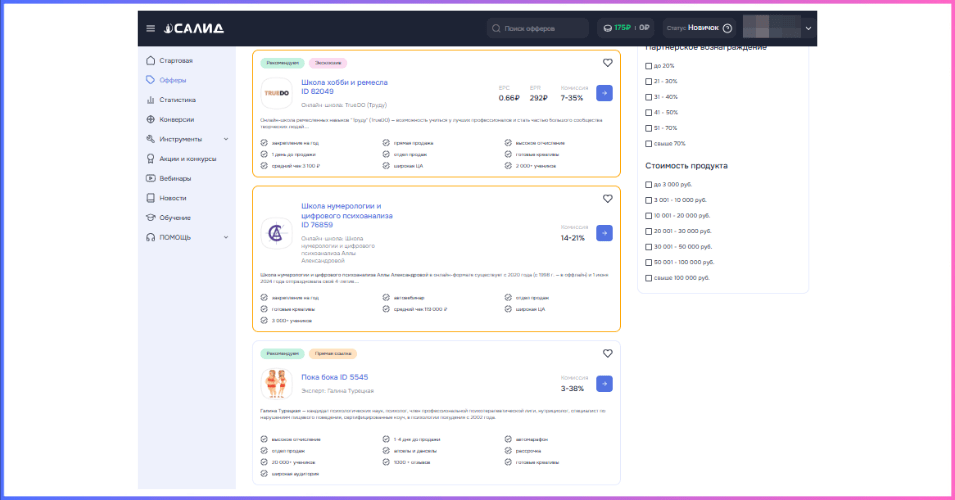Favorite the Школа хобби и ремесла offer
Image resolution: width=955 pixels, height=500 pixels.
607,63
